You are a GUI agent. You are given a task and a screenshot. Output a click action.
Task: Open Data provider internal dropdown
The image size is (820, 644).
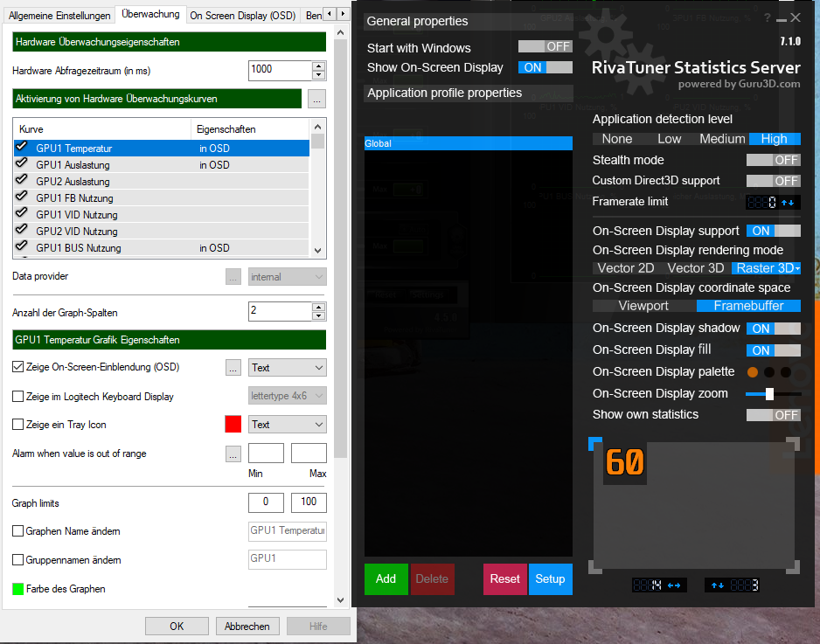(287, 277)
